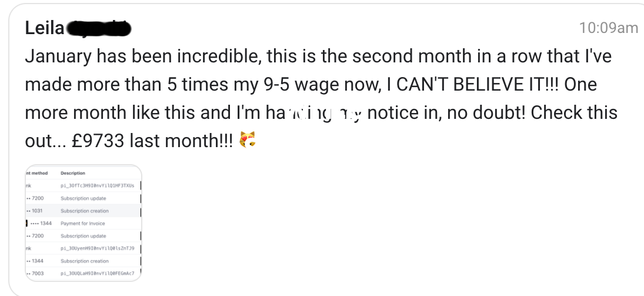
Task: Select the Subscription creation row for card 1031
Action: (84, 211)
